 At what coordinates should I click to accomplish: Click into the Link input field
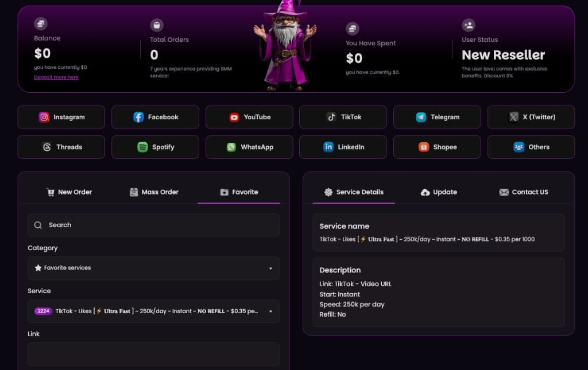point(153,354)
